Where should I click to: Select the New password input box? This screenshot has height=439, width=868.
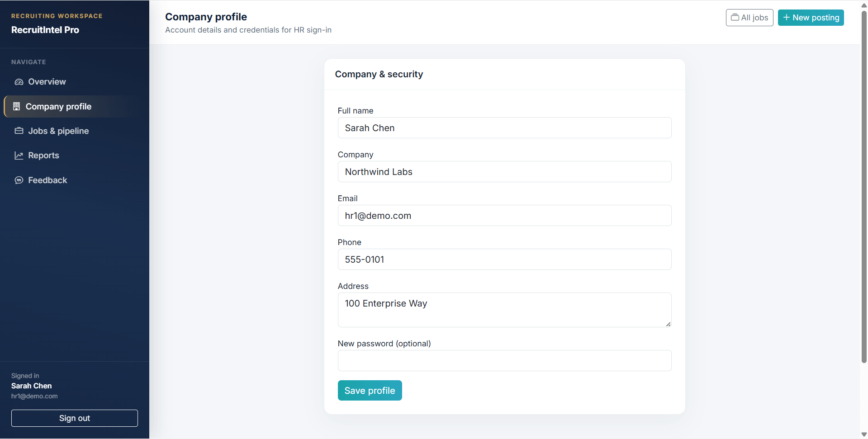click(x=504, y=361)
